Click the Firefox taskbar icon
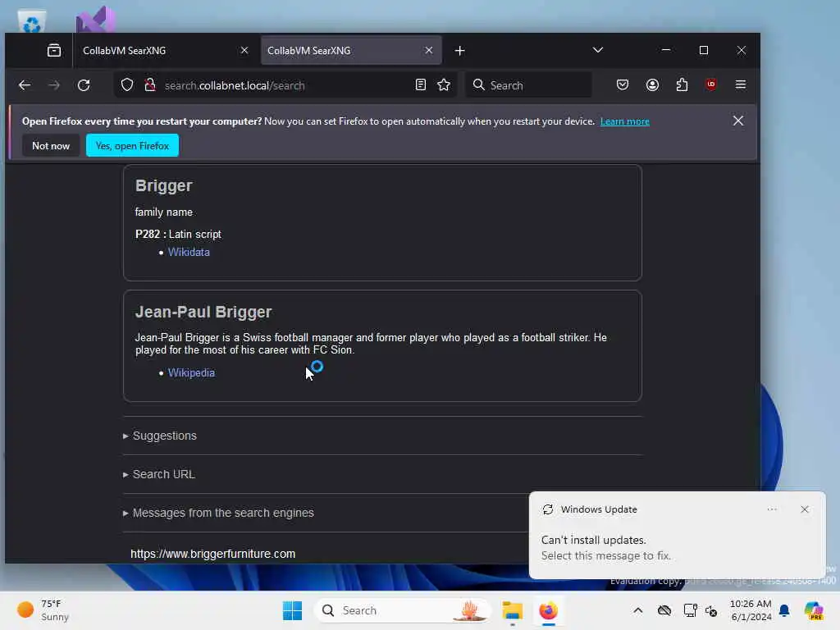 (x=548, y=610)
